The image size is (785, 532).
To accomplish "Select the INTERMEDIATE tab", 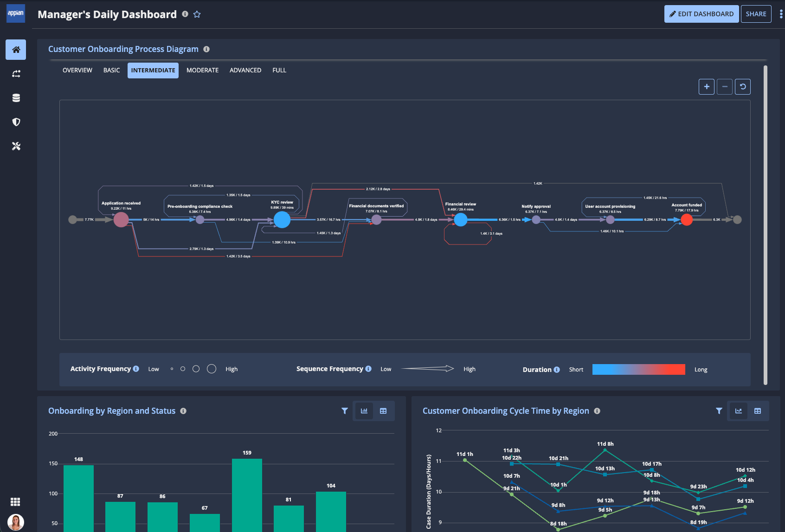I will (x=153, y=71).
